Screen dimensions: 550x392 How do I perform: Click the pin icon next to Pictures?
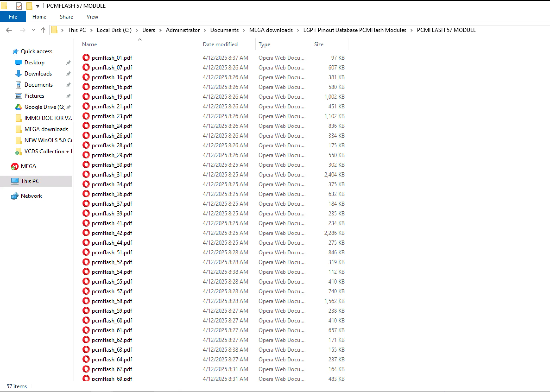(x=69, y=96)
